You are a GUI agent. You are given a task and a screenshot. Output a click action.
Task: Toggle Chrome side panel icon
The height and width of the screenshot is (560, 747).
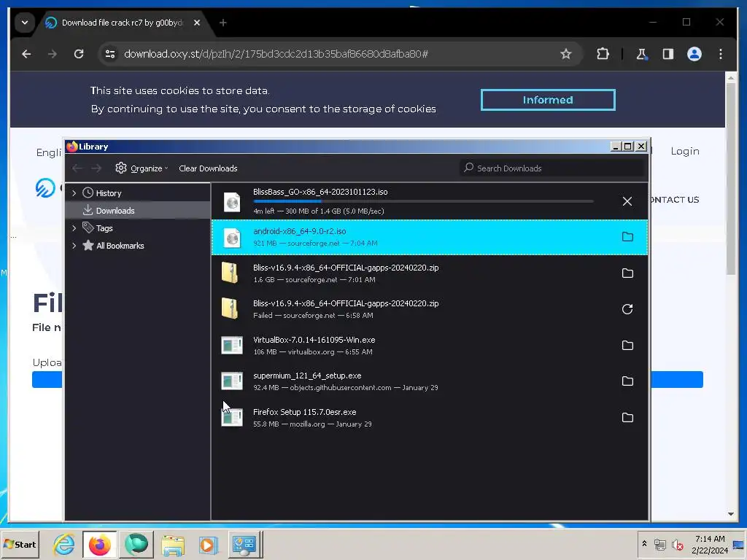668,54
